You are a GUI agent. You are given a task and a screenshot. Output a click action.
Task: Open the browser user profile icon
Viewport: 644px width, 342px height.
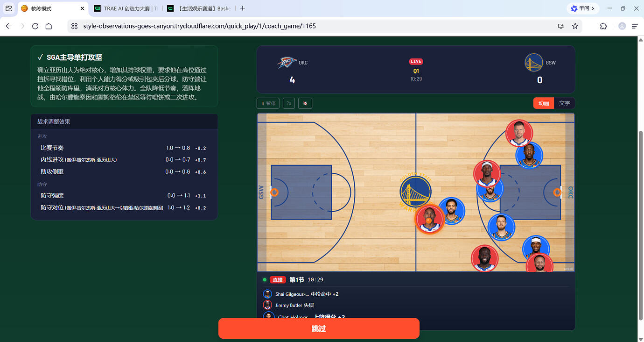(x=622, y=26)
